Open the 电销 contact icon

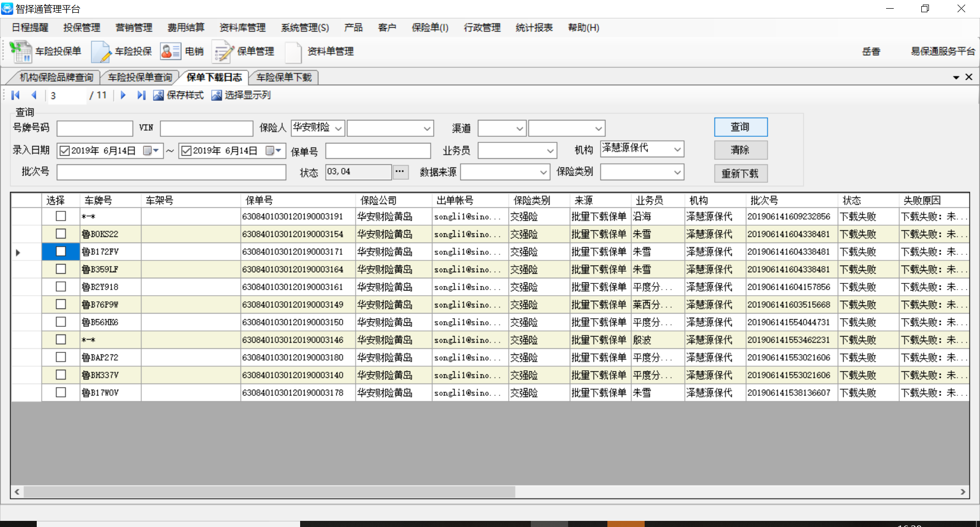pyautogui.click(x=170, y=52)
